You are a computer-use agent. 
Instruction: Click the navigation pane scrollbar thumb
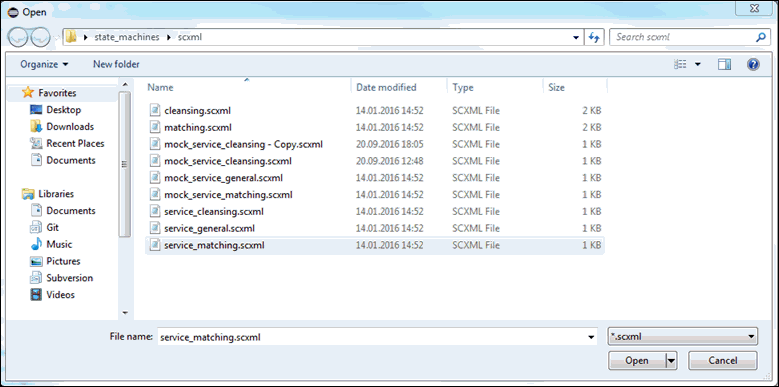pos(125,164)
